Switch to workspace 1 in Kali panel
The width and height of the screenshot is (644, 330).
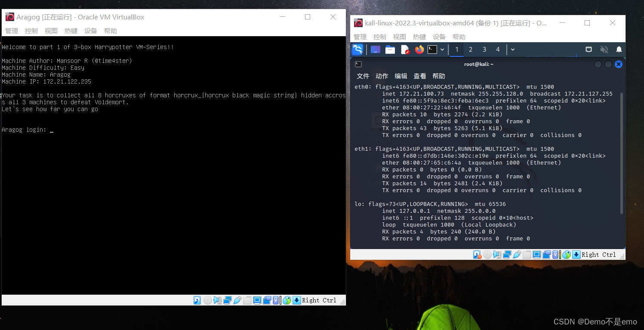point(457,50)
